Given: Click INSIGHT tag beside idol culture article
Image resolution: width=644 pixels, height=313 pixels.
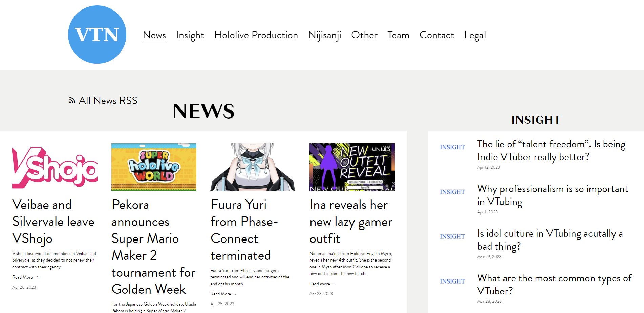Looking at the screenshot, I should (x=452, y=236).
